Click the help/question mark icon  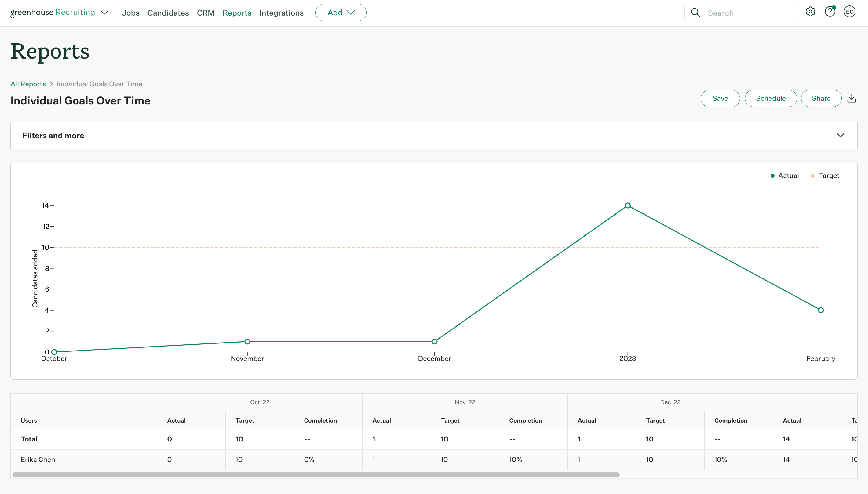click(x=830, y=12)
